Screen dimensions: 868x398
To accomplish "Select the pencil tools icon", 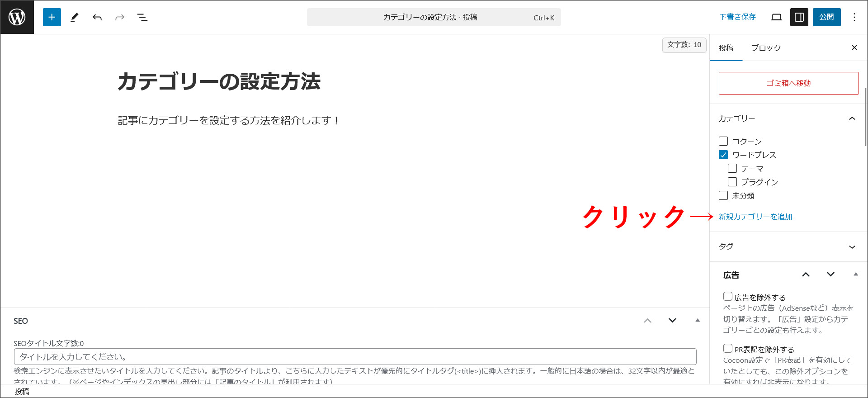I will [75, 17].
